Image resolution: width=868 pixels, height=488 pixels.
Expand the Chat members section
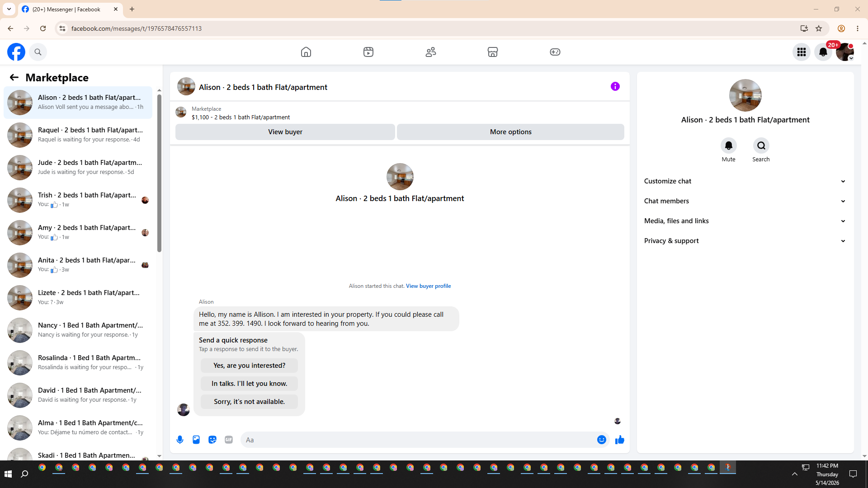click(x=745, y=201)
